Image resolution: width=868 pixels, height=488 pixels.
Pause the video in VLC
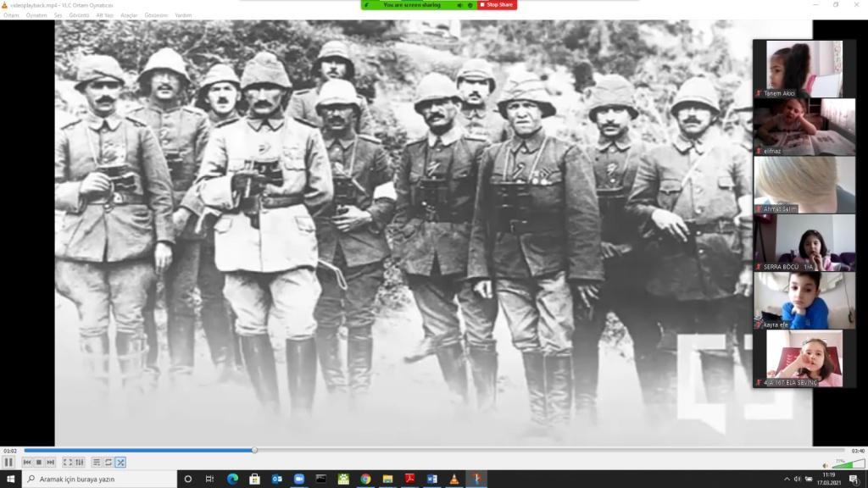click(8, 462)
